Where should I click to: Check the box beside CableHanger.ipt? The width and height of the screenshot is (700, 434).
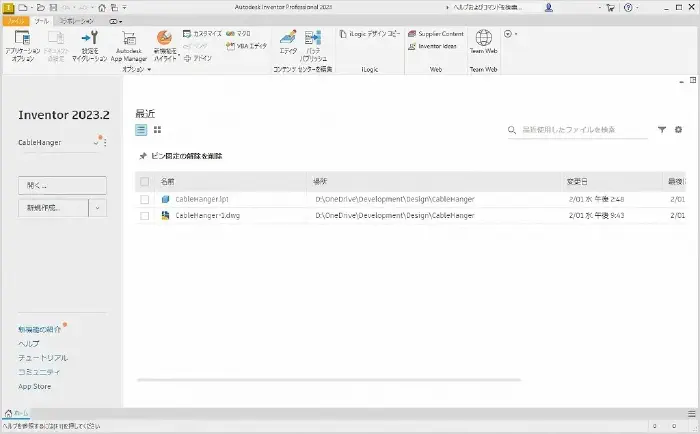(x=145, y=199)
